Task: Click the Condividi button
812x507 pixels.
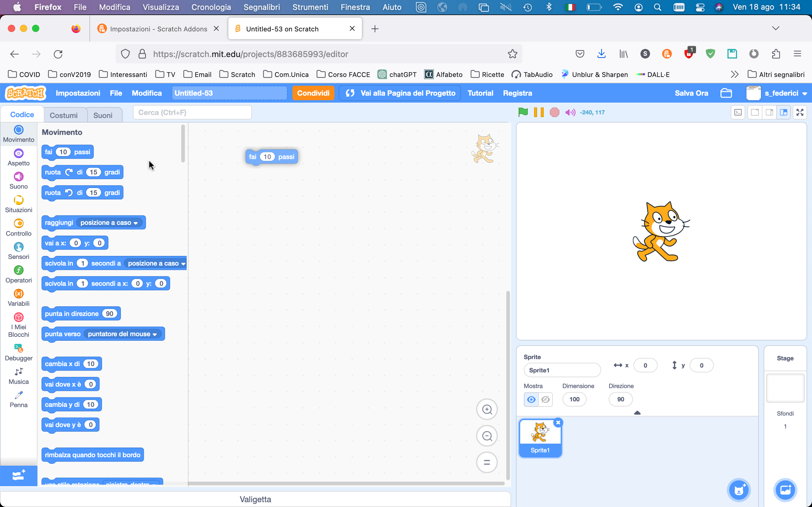Action: click(x=313, y=93)
